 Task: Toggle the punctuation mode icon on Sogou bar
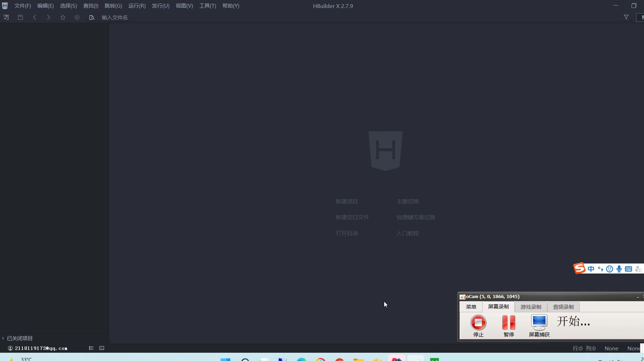[600, 269]
